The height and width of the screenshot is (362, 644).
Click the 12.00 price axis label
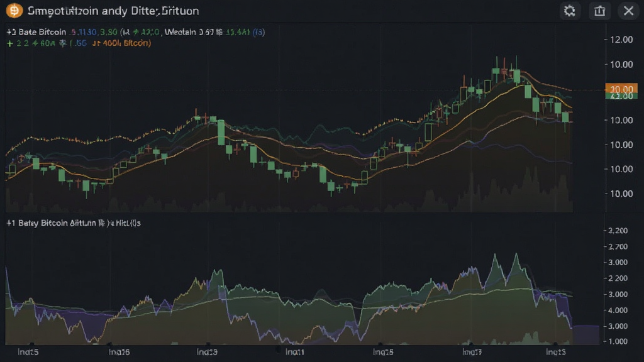point(621,40)
